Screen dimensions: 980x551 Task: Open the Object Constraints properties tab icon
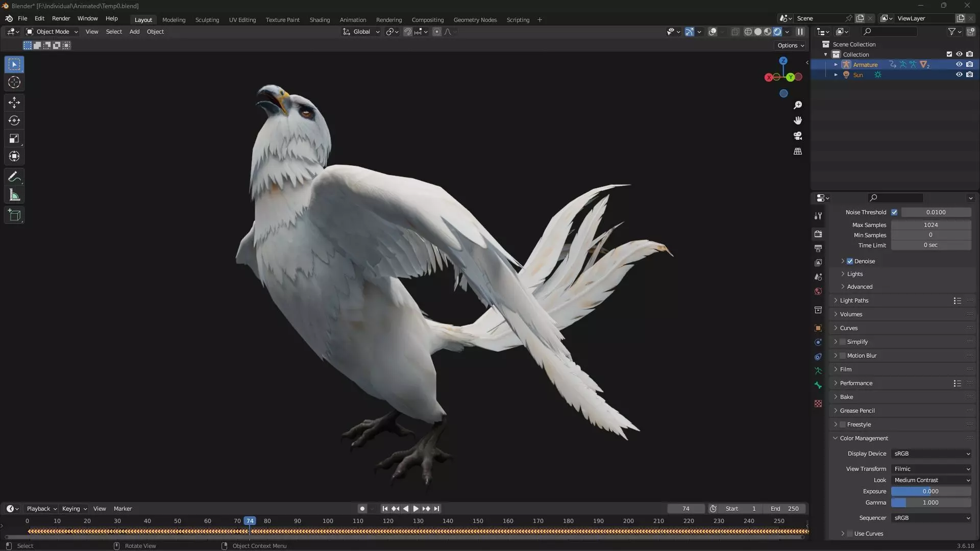pyautogui.click(x=818, y=357)
